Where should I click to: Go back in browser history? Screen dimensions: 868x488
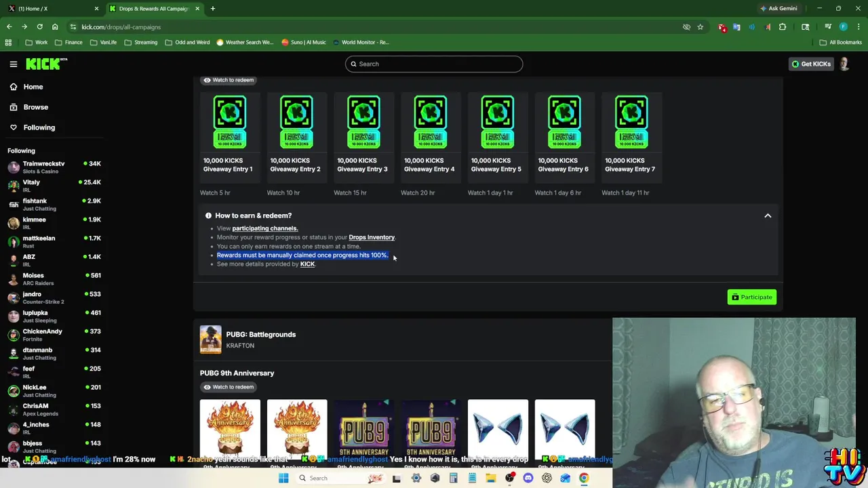[x=9, y=27]
